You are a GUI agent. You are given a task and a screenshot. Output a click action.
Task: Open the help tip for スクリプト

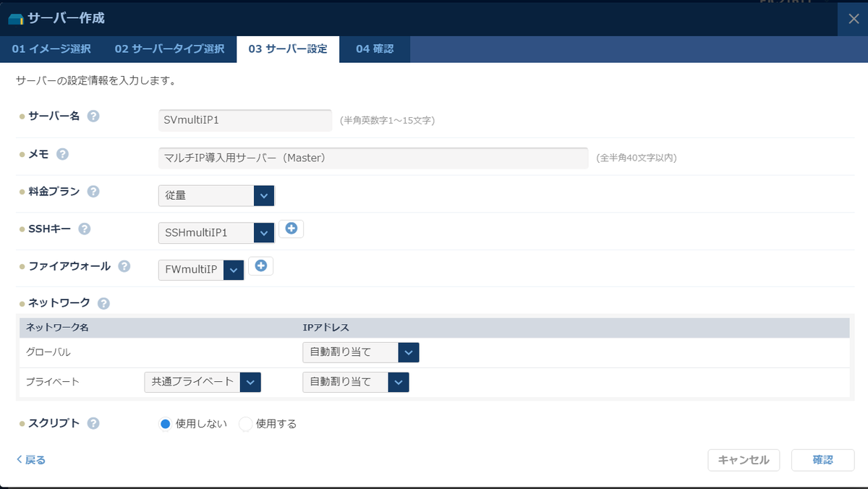pos(93,424)
